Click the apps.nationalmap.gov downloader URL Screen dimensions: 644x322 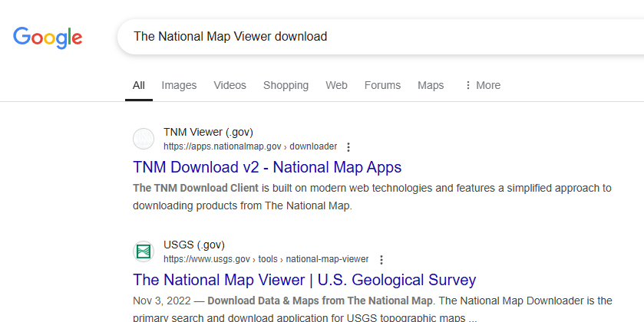click(250, 146)
